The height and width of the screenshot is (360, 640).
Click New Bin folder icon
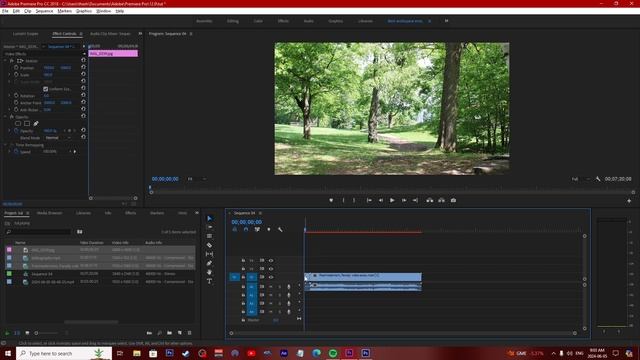click(169, 333)
